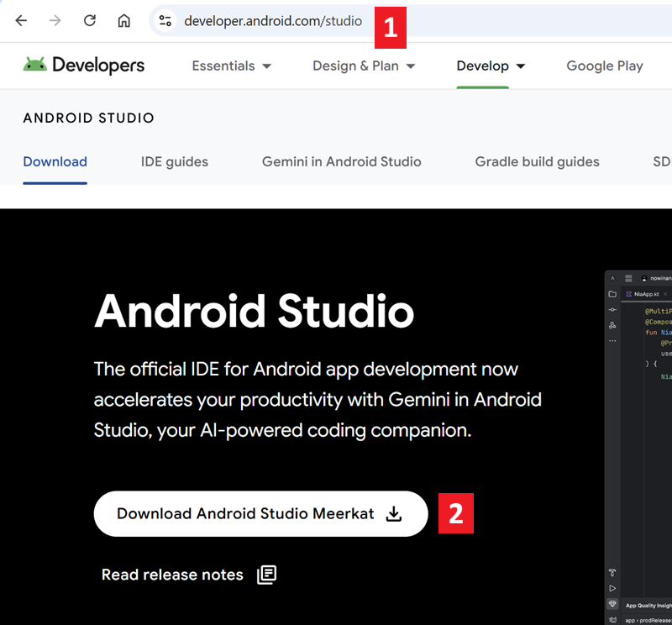Reload the current page
This screenshot has width=672, height=625.
(90, 20)
